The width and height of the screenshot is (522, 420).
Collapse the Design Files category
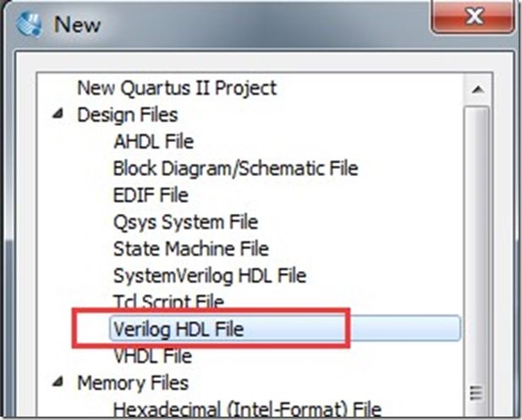[58, 114]
